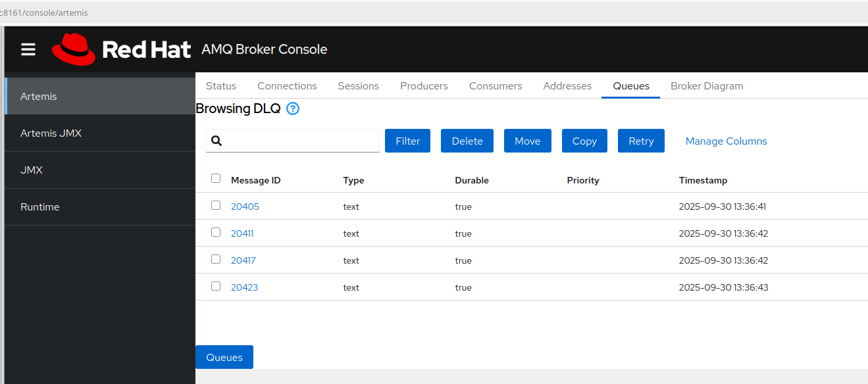
Task: Select checkbox for message 20417
Action: coord(216,259)
